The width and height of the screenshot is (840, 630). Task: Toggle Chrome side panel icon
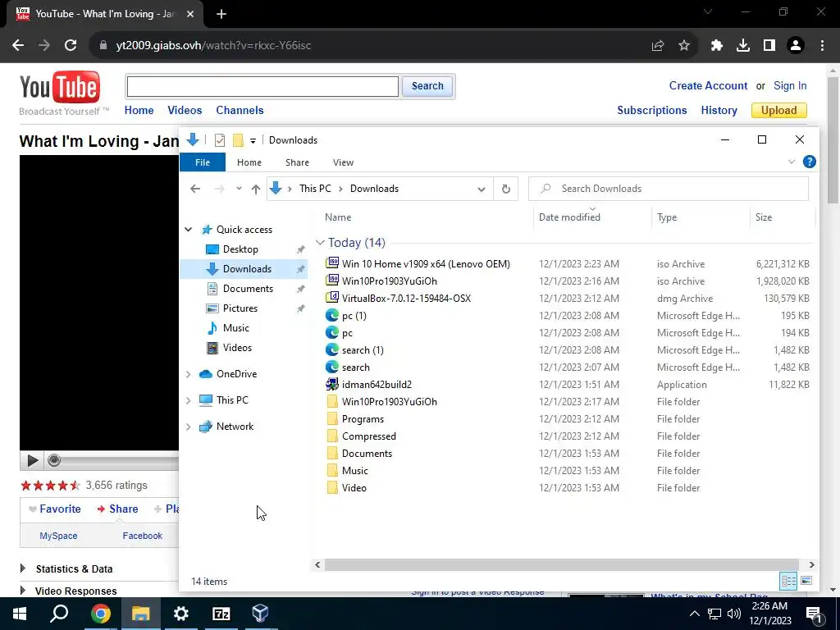[x=769, y=46]
